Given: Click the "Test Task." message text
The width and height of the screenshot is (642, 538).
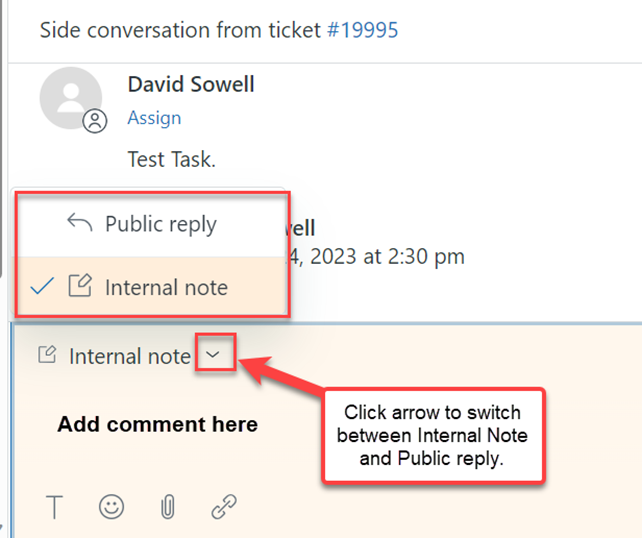Looking at the screenshot, I should click(x=172, y=158).
